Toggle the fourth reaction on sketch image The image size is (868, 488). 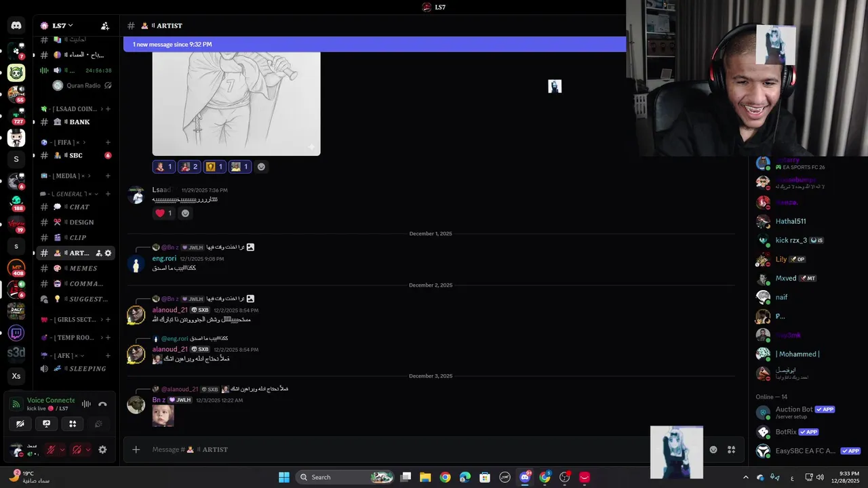[x=240, y=167]
